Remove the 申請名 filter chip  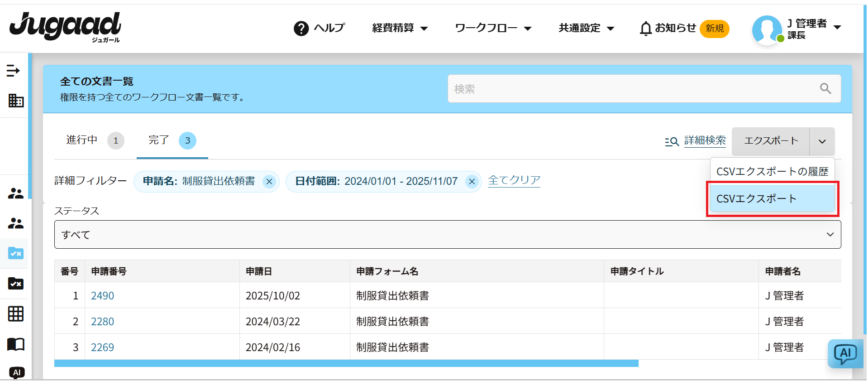click(x=269, y=182)
